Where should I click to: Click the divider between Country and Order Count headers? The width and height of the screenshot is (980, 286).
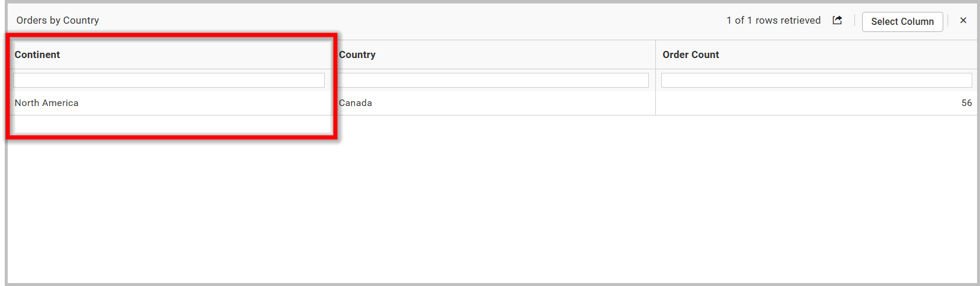(655, 54)
